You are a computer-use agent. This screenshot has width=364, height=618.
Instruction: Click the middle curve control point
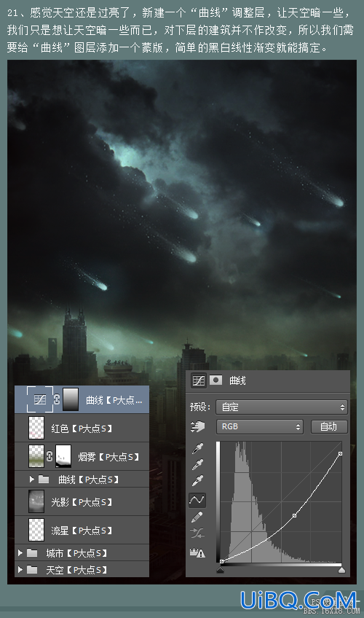tap(294, 515)
